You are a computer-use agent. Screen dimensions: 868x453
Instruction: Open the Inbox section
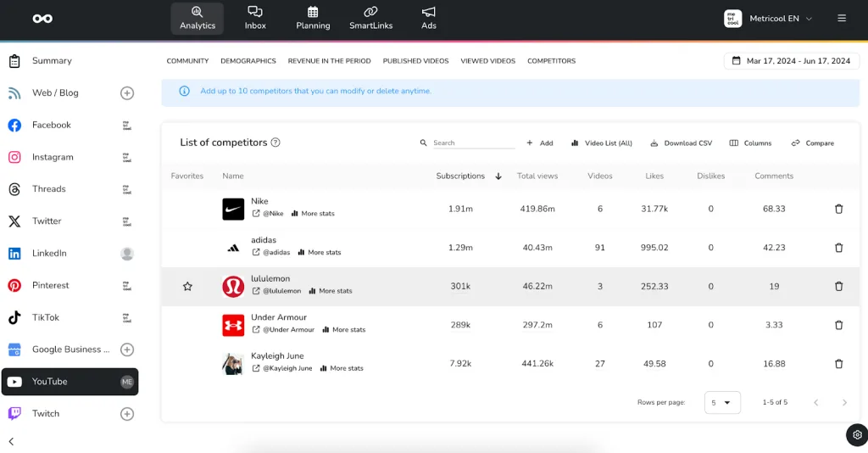255,17
